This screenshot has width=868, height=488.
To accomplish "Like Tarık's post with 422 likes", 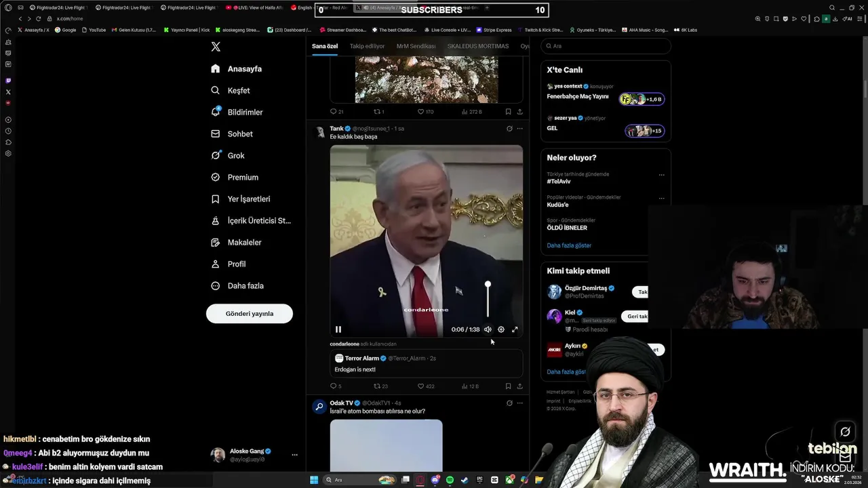I will tap(426, 386).
